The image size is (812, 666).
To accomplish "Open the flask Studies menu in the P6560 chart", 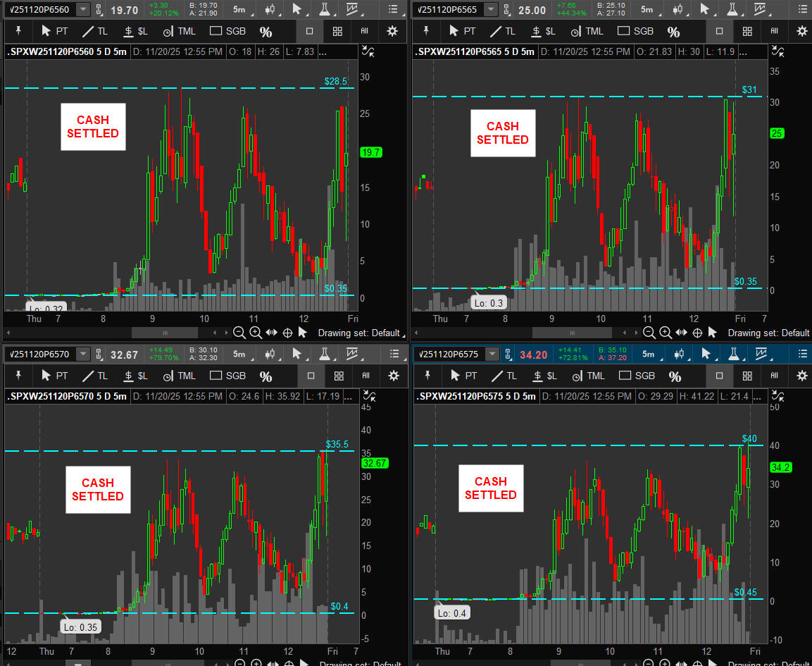I will pyautogui.click(x=325, y=9).
